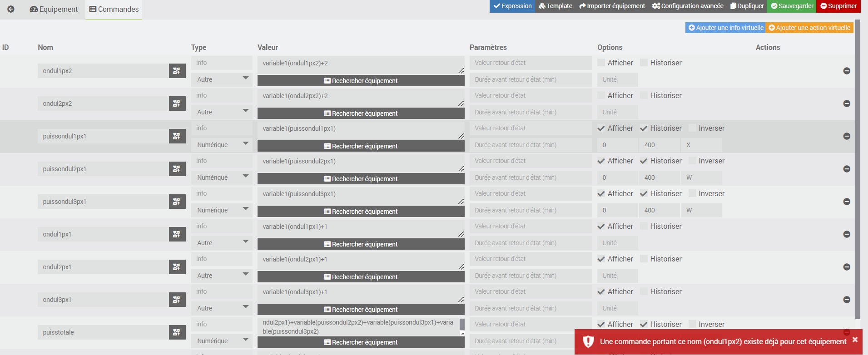Click the puisstotale value field scrollbar
The width and height of the screenshot is (868, 355).
[462, 324]
